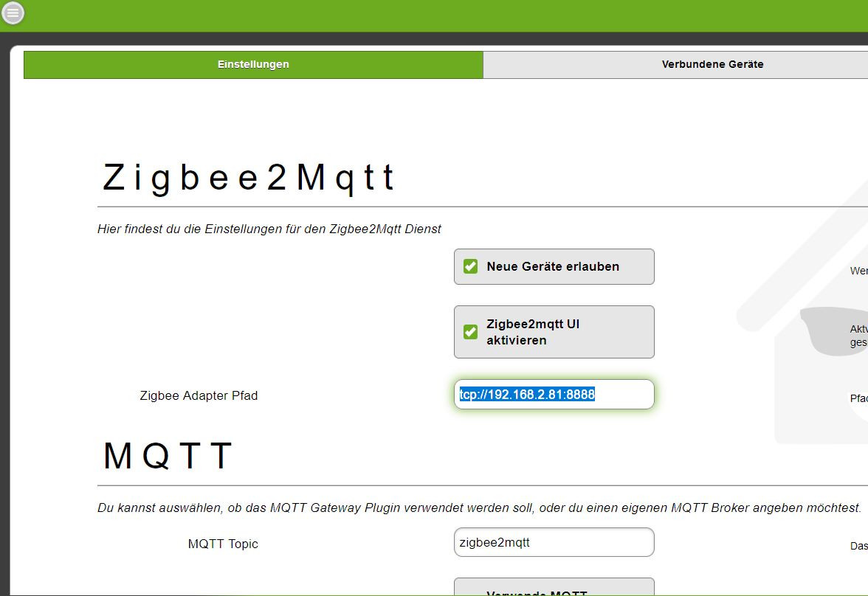Click the Zigbee2Mqtt section heading
The height and width of the screenshot is (596, 868).
tap(249, 178)
